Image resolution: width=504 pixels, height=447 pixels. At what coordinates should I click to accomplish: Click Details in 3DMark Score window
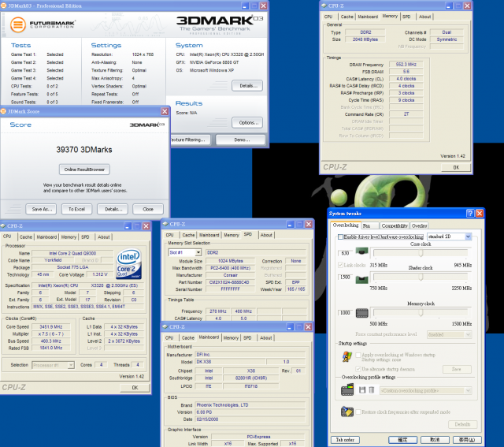point(113,209)
